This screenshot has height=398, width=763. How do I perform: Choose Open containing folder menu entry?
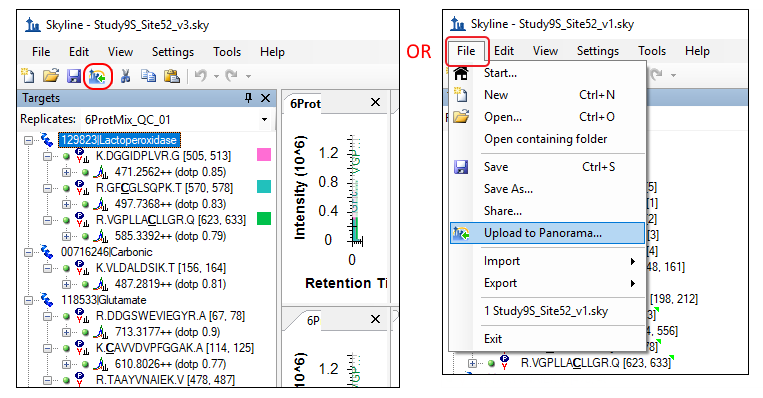coord(547,139)
